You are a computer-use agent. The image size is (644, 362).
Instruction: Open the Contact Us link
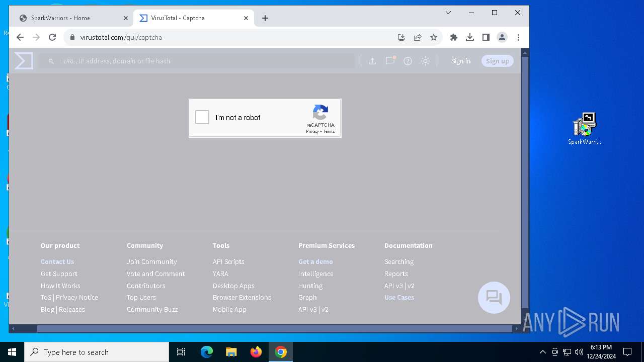57,261
